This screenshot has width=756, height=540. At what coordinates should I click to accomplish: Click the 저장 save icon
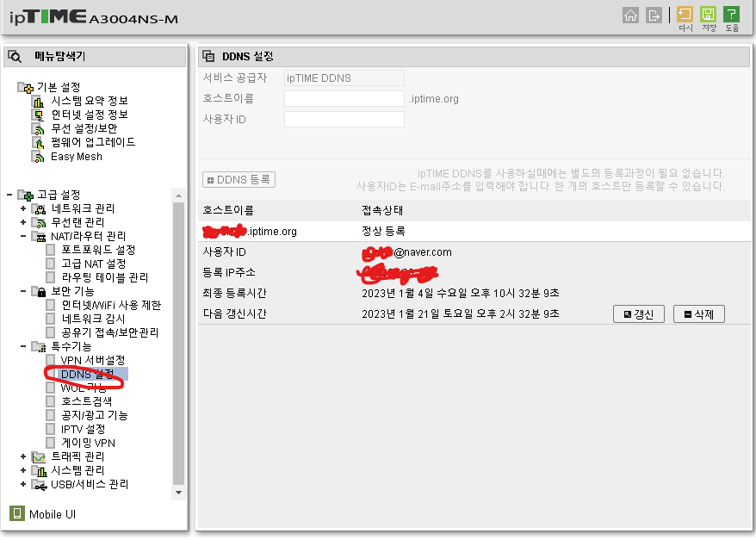click(708, 15)
